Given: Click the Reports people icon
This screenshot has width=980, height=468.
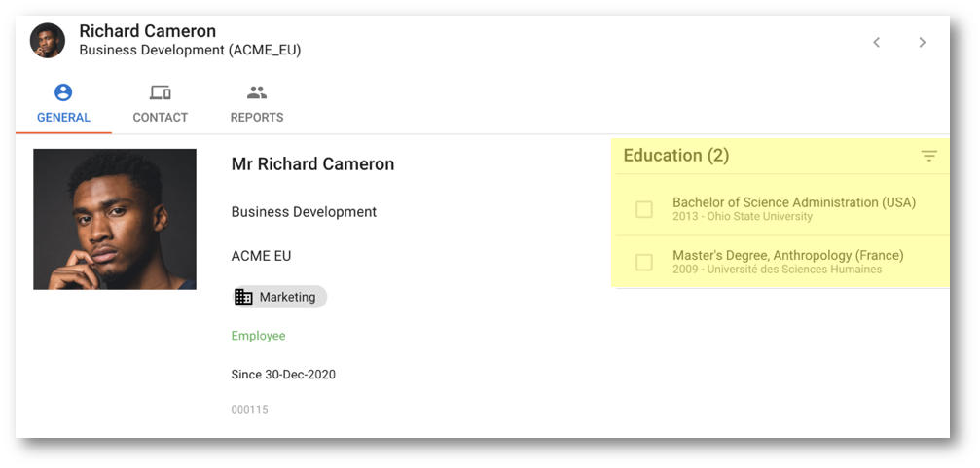Looking at the screenshot, I should [x=257, y=92].
